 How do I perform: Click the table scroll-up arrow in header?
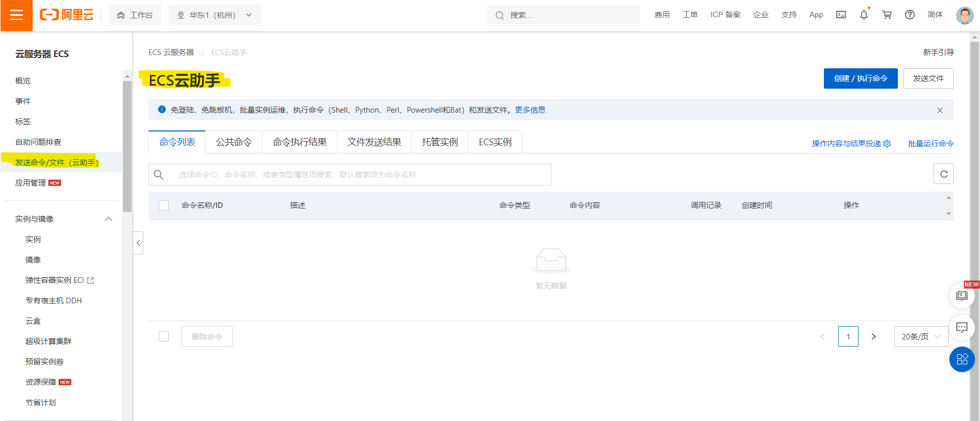pyautogui.click(x=948, y=198)
